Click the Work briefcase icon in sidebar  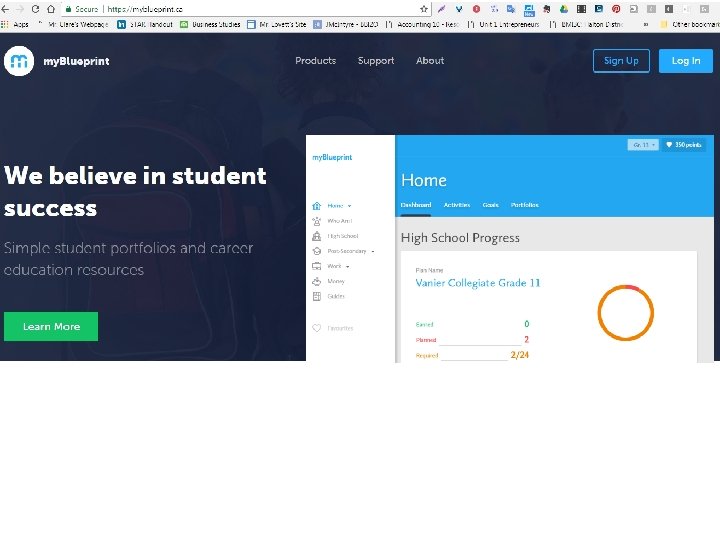(x=316, y=266)
